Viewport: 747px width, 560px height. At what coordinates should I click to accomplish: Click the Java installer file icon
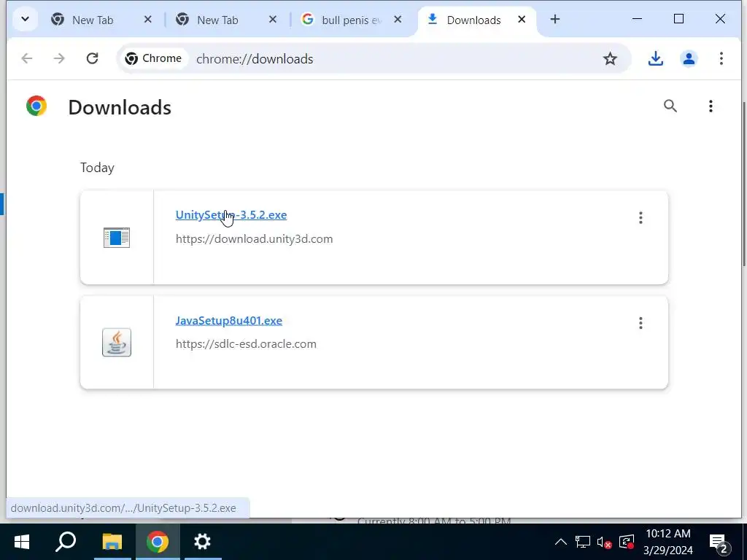tap(117, 343)
